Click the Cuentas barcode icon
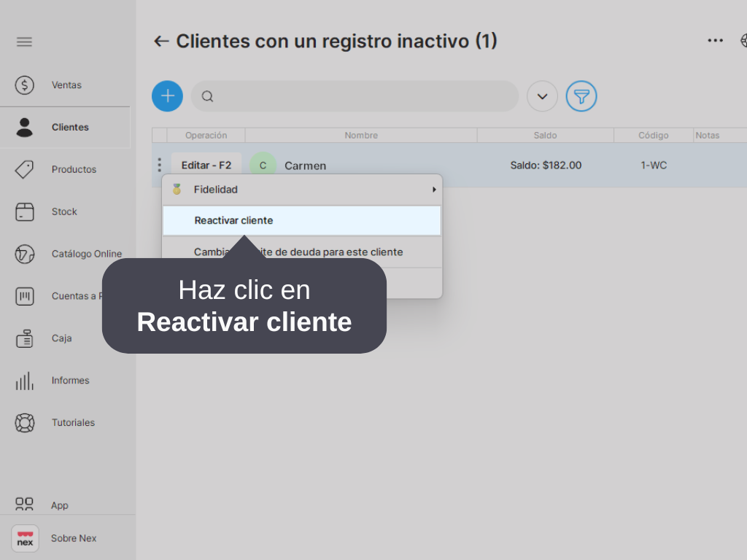Screen dimensions: 747x560 click(24, 296)
